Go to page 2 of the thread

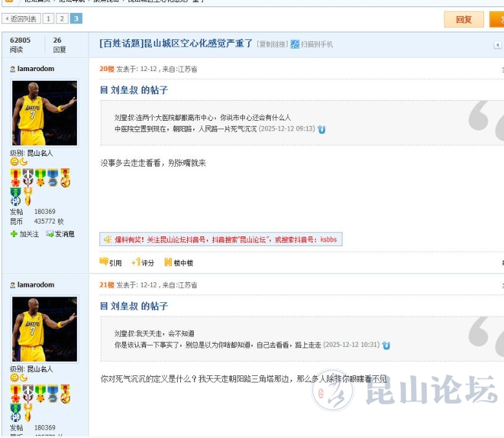pyautogui.click(x=62, y=19)
